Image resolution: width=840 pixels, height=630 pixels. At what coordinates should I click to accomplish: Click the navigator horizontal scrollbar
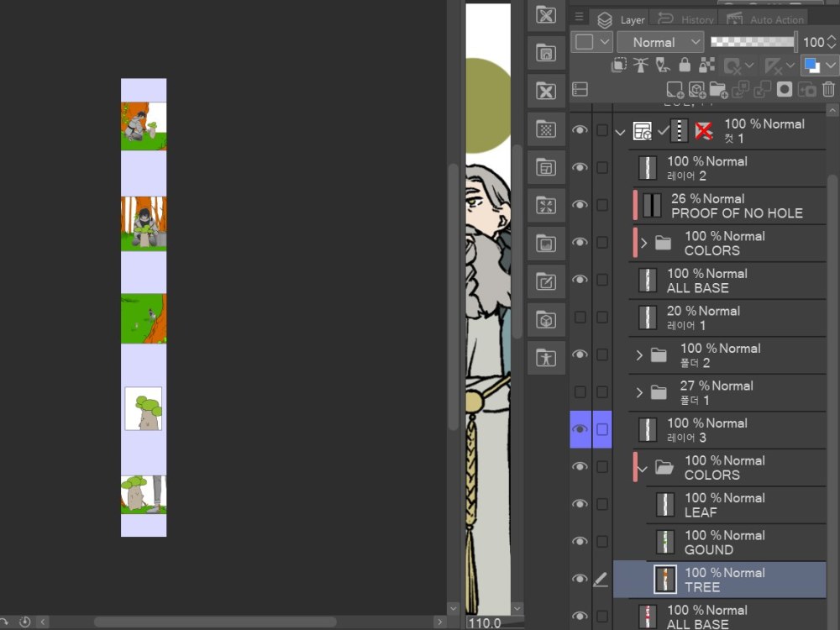click(215, 622)
